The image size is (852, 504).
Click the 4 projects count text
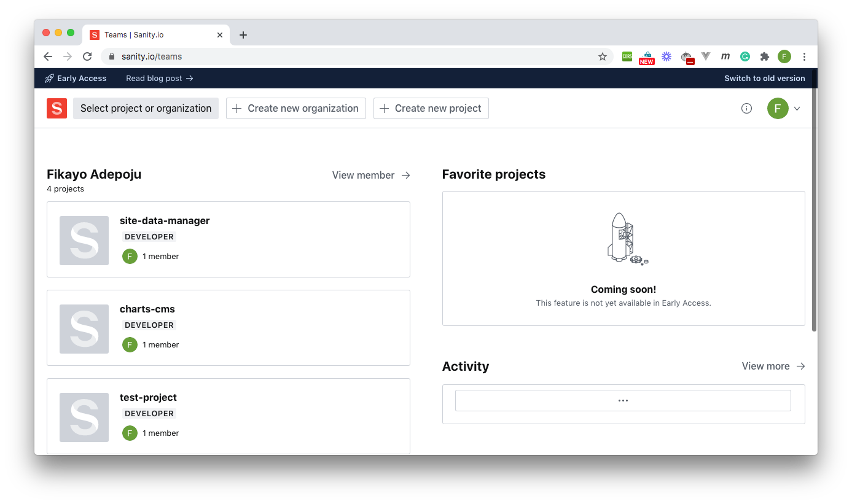coord(65,189)
